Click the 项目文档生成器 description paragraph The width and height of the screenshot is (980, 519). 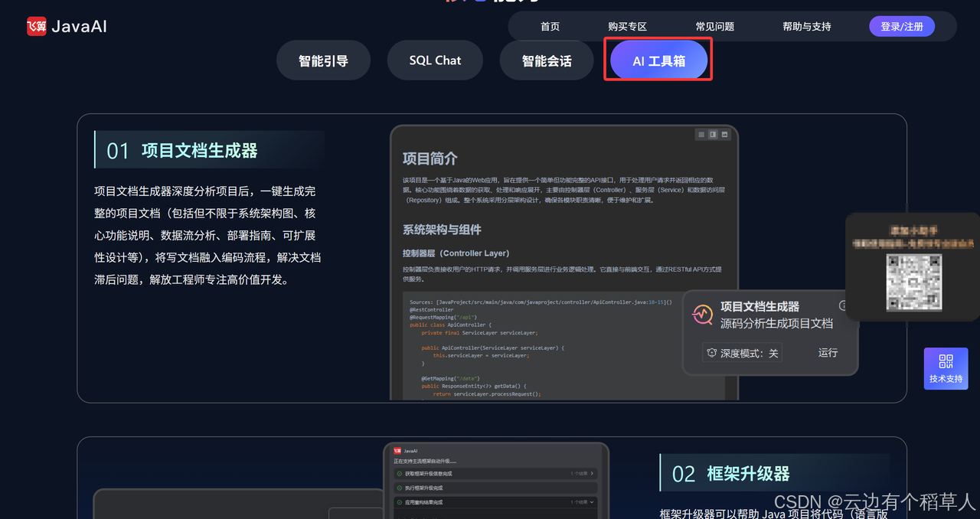(207, 235)
